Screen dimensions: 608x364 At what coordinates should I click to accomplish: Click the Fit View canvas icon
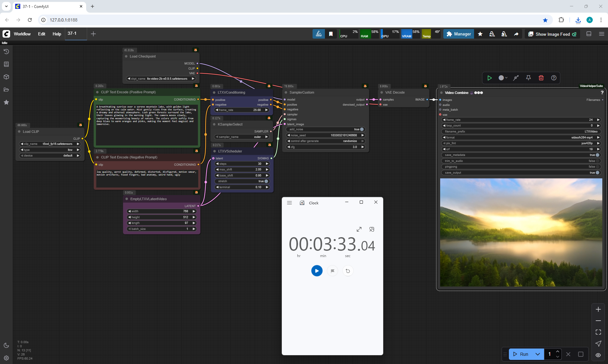click(x=598, y=332)
